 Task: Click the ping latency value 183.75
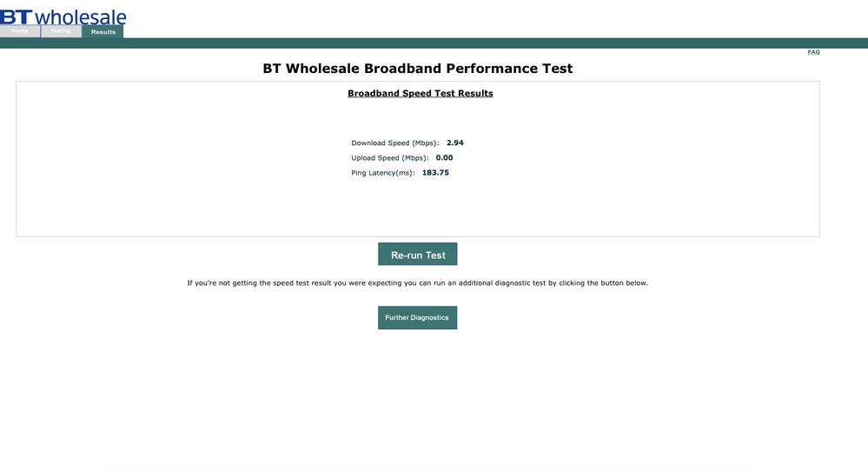(x=435, y=173)
